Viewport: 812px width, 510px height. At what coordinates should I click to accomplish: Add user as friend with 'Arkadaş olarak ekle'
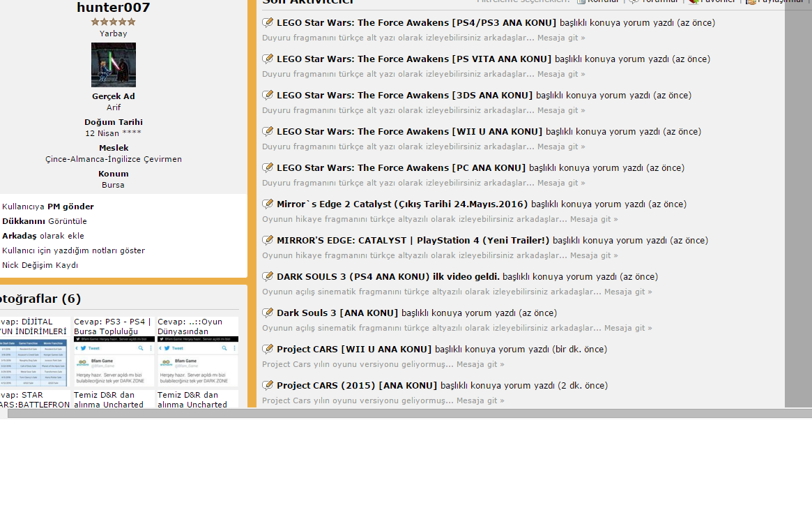tap(43, 236)
